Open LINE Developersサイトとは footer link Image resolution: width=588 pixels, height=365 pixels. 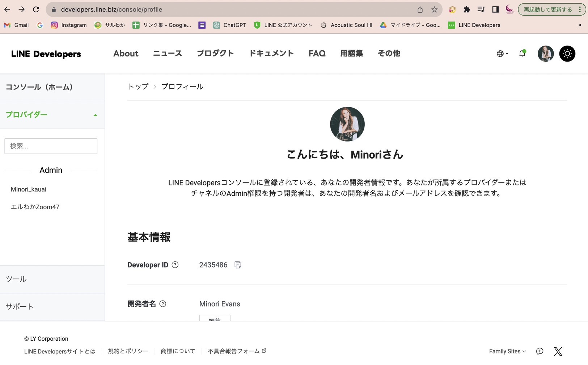tap(60, 351)
